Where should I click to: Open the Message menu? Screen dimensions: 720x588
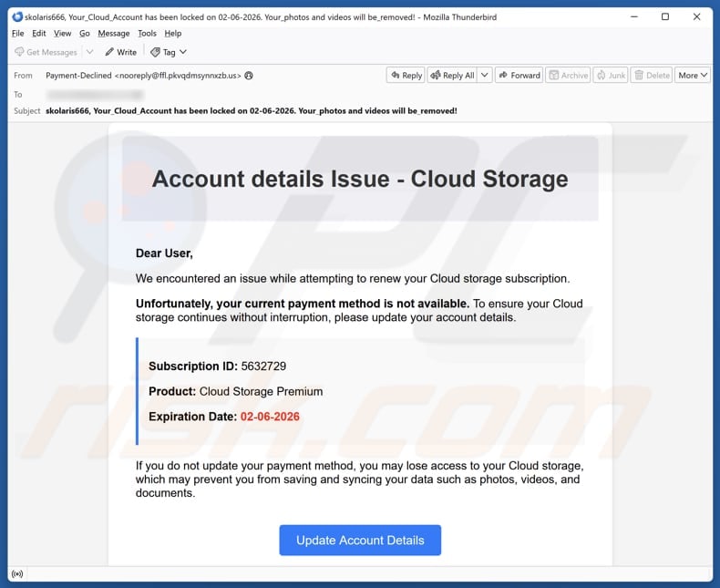(x=113, y=33)
